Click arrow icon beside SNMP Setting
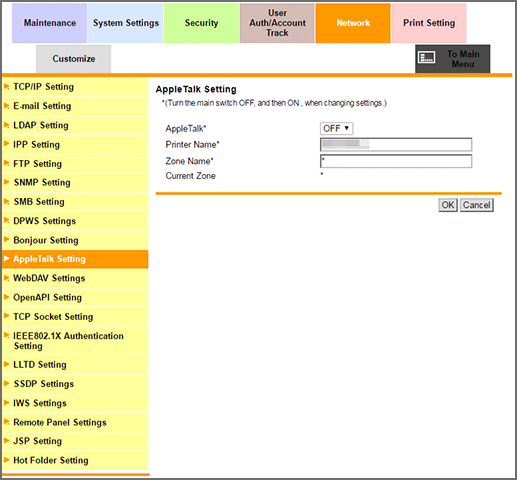 click(x=6, y=182)
